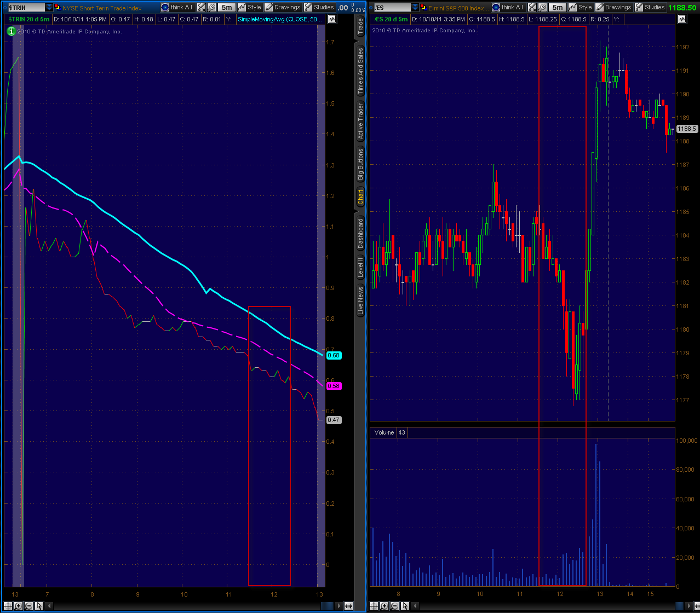The height and width of the screenshot is (613, 700).
Task: Select the pointer cursor tool below $TRIN chart
Action: coord(39,606)
